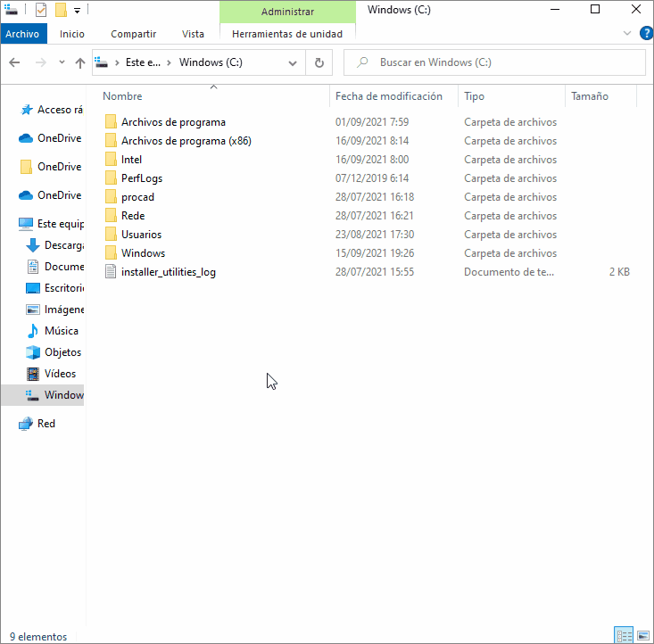Click the Usuarios folder name
654x644 pixels.
pyautogui.click(x=141, y=235)
